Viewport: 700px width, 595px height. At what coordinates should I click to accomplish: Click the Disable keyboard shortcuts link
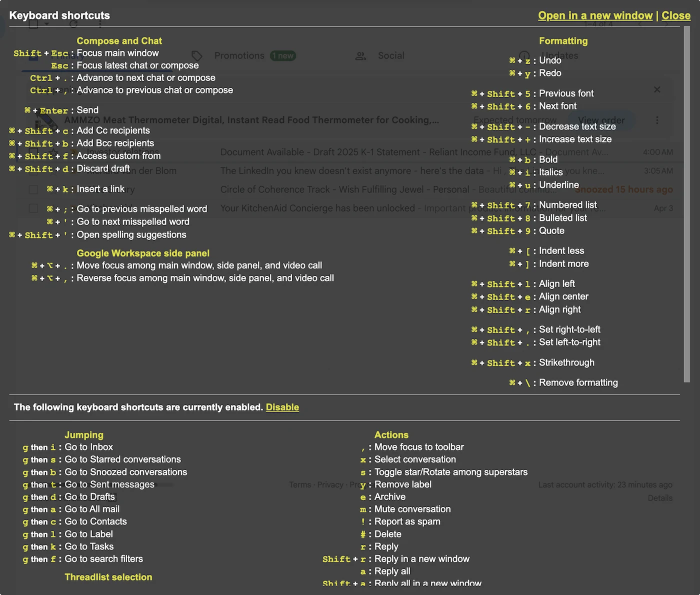[282, 407]
